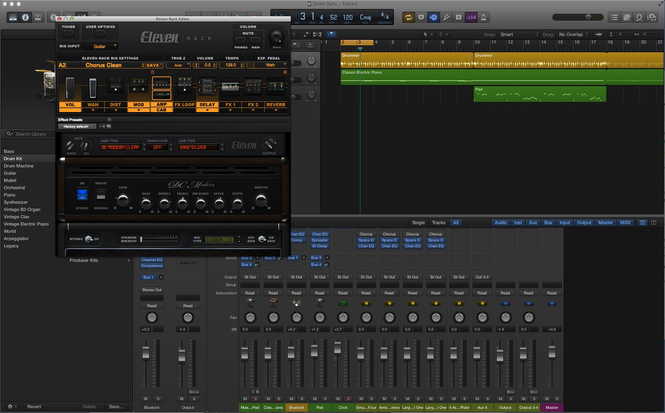Open the Loop Browser icon
Image resolution: width=665 pixels, height=413 pixels.
[x=639, y=17]
